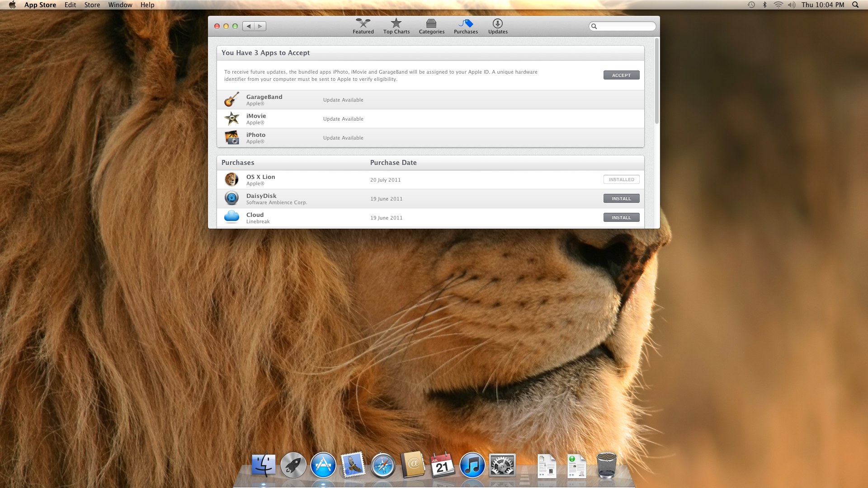Open Mail from the Dock
The height and width of the screenshot is (488, 868).
[353, 465]
